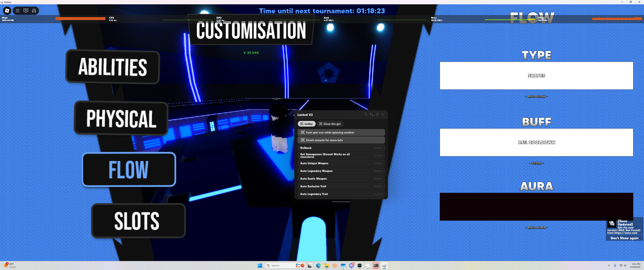Open Discord from the taskbar

pyautogui.click(x=351, y=265)
